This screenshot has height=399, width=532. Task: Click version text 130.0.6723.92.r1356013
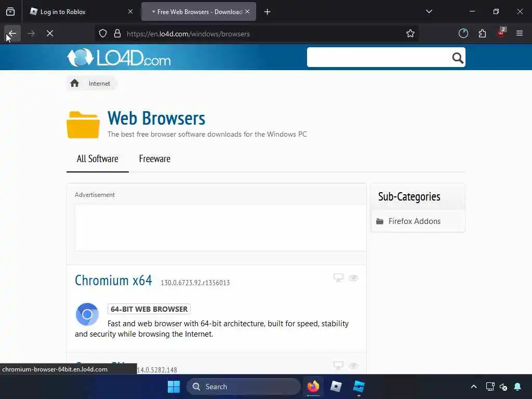[x=195, y=283]
